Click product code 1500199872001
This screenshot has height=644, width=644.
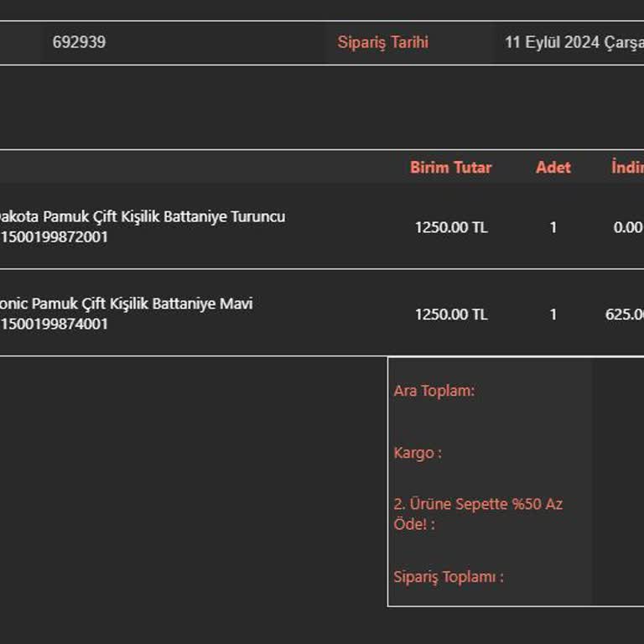point(55,237)
